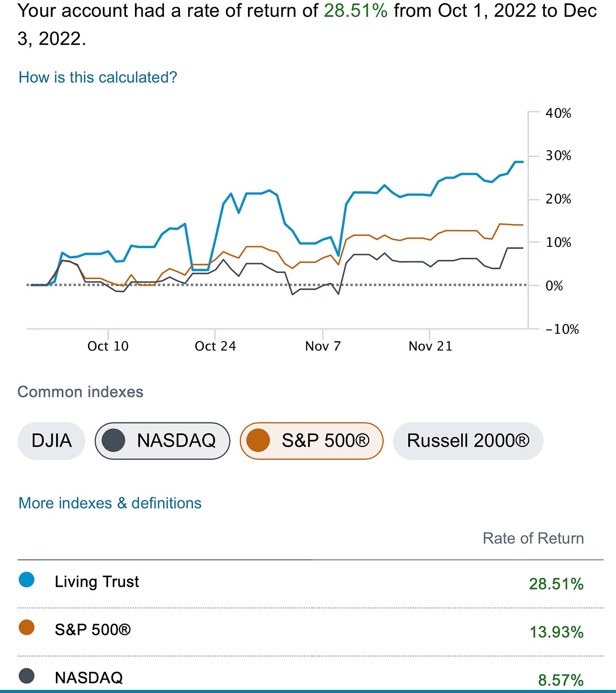Image resolution: width=616 pixels, height=693 pixels.
Task: Open 'More indexes & definitions' link
Action: point(110,503)
